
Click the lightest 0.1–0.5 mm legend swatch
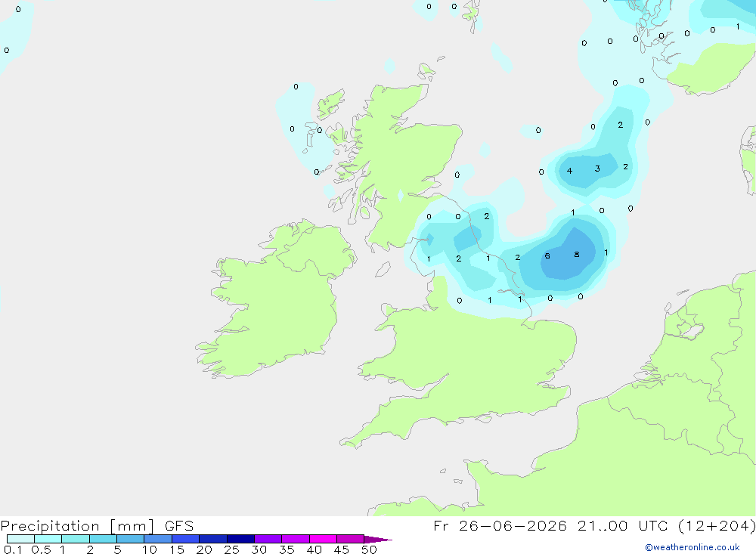point(20,539)
